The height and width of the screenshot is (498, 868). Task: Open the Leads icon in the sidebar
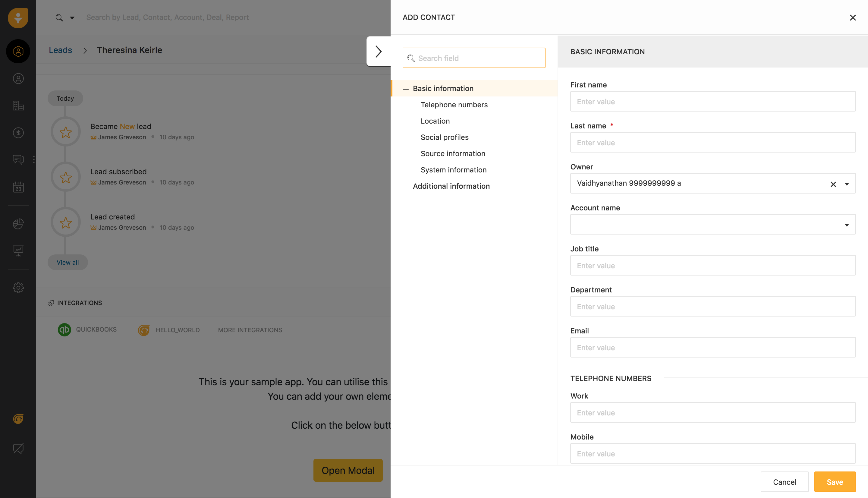coord(18,51)
